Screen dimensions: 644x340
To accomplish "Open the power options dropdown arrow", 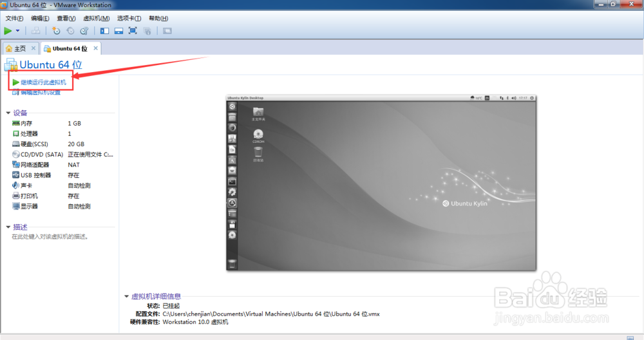I will 17,31.
